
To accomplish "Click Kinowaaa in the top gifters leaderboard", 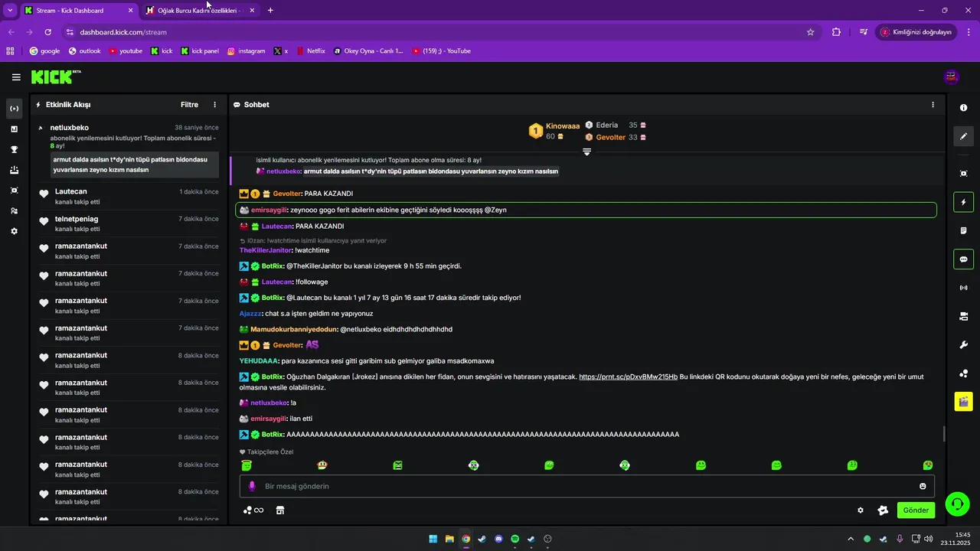I will 562,126.
